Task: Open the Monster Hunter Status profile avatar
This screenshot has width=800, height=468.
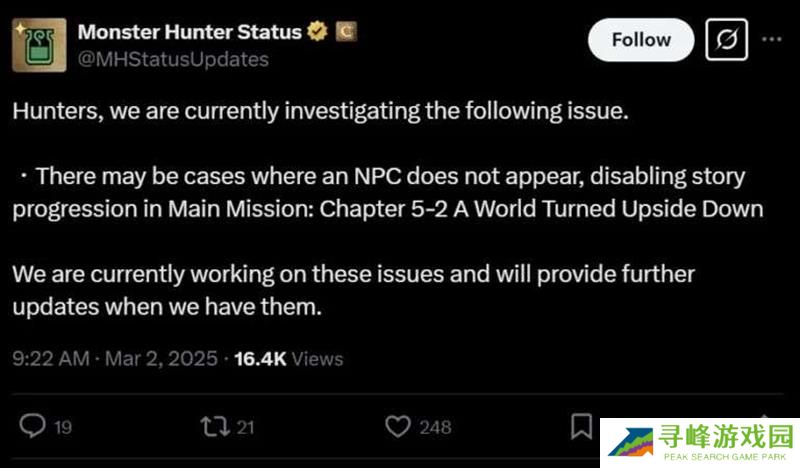Action: pos(39,45)
